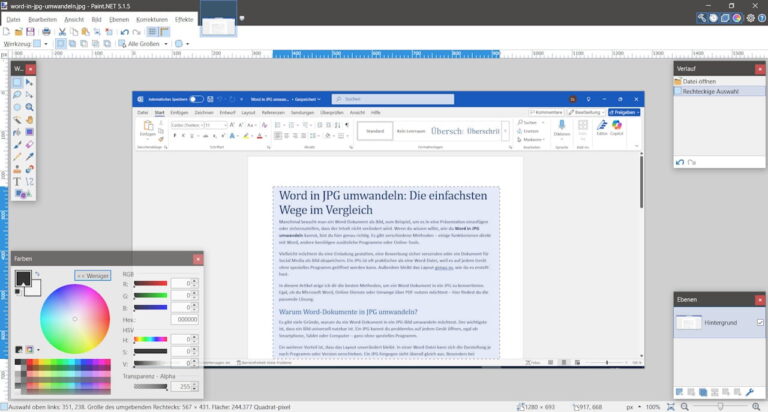The height and width of the screenshot is (412, 768).
Task: Open the Effekte menu
Action: [x=184, y=20]
